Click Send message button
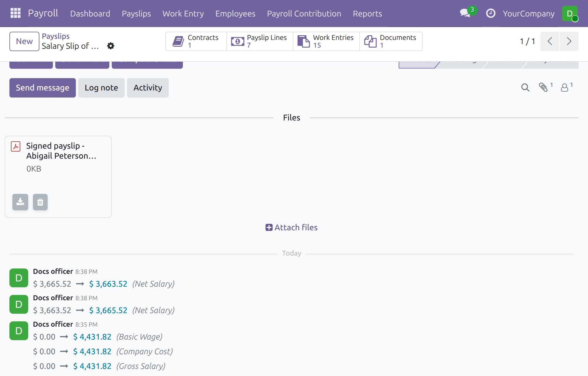588x376 pixels. coord(43,88)
